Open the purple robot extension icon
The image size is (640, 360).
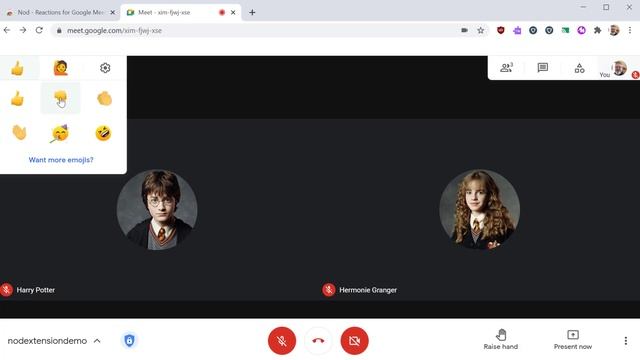517,30
